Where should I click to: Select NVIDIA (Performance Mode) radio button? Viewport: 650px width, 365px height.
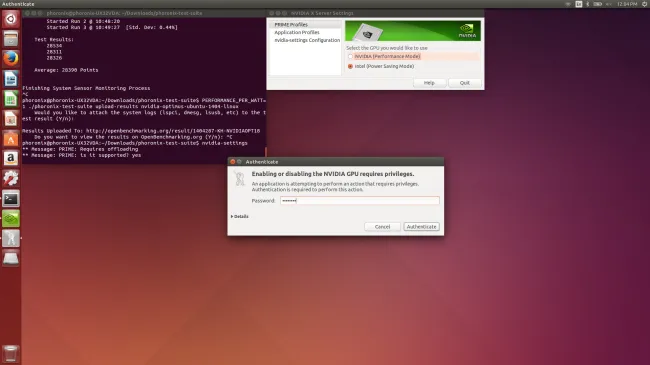(x=351, y=56)
